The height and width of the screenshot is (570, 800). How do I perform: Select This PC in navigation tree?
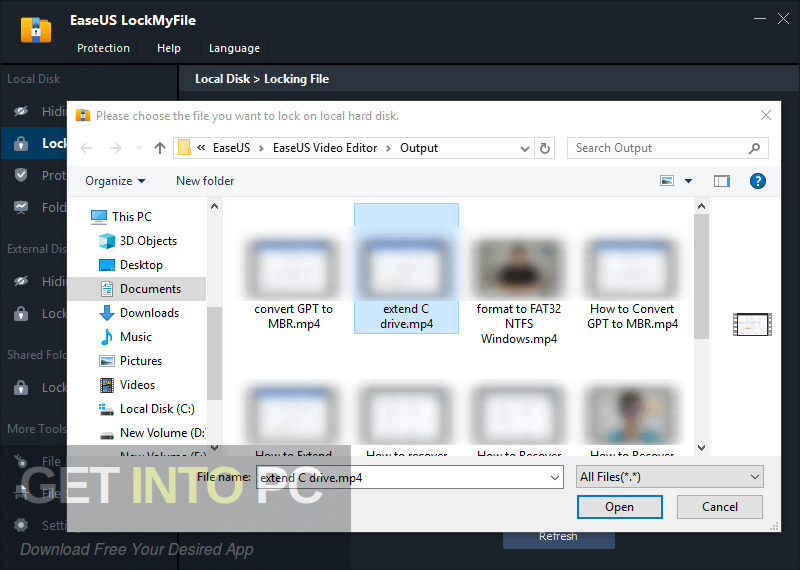tap(121, 216)
